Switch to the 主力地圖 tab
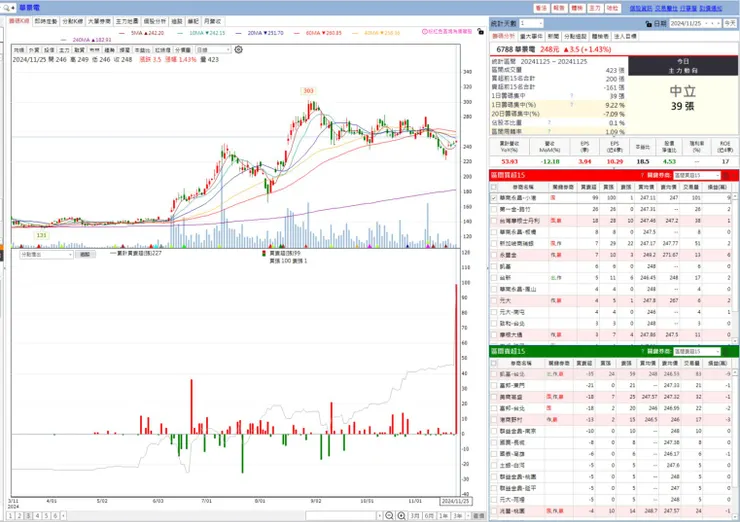 [x=127, y=21]
